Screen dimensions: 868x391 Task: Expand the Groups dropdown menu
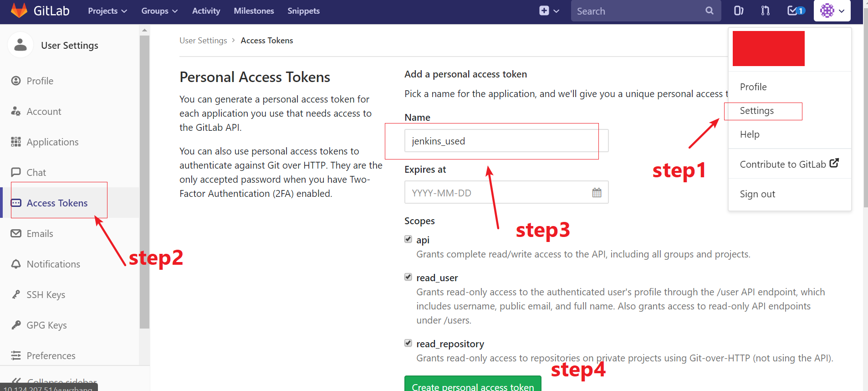(x=159, y=11)
